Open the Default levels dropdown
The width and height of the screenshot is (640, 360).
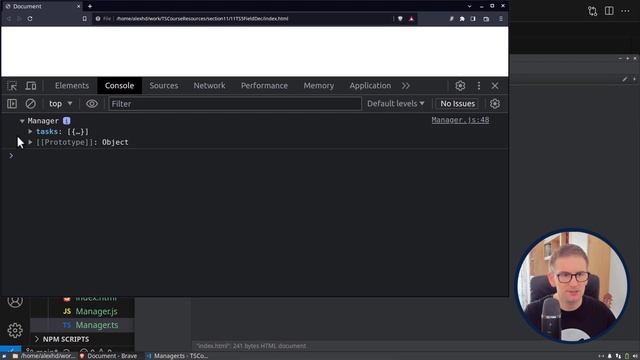pos(396,104)
